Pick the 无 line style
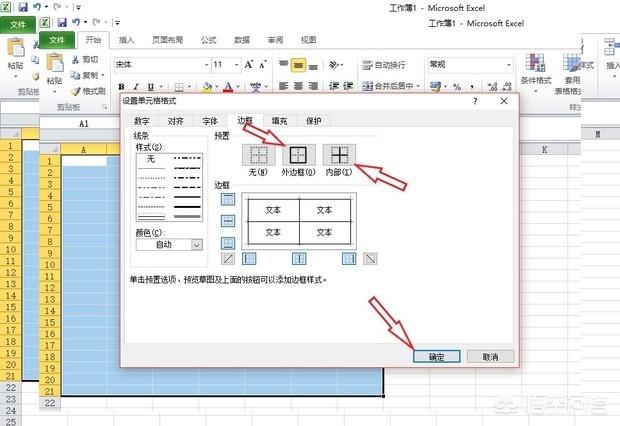 151,159
